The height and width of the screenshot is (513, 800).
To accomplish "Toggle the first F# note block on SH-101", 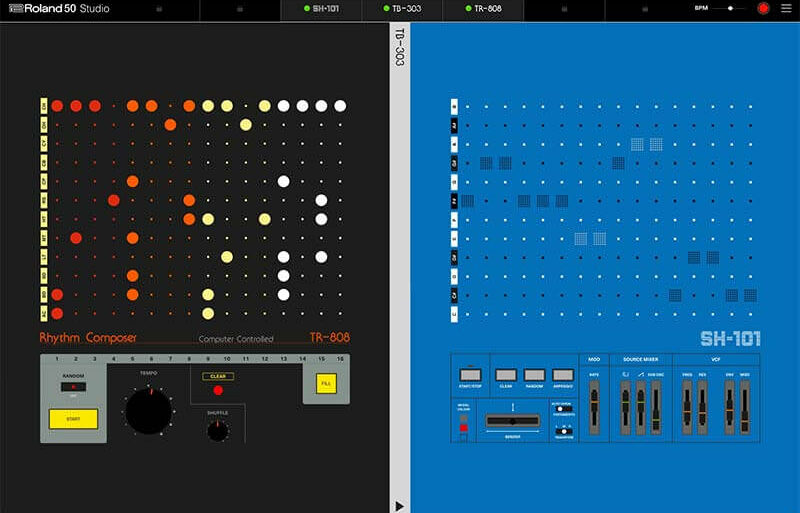I will tap(467, 201).
